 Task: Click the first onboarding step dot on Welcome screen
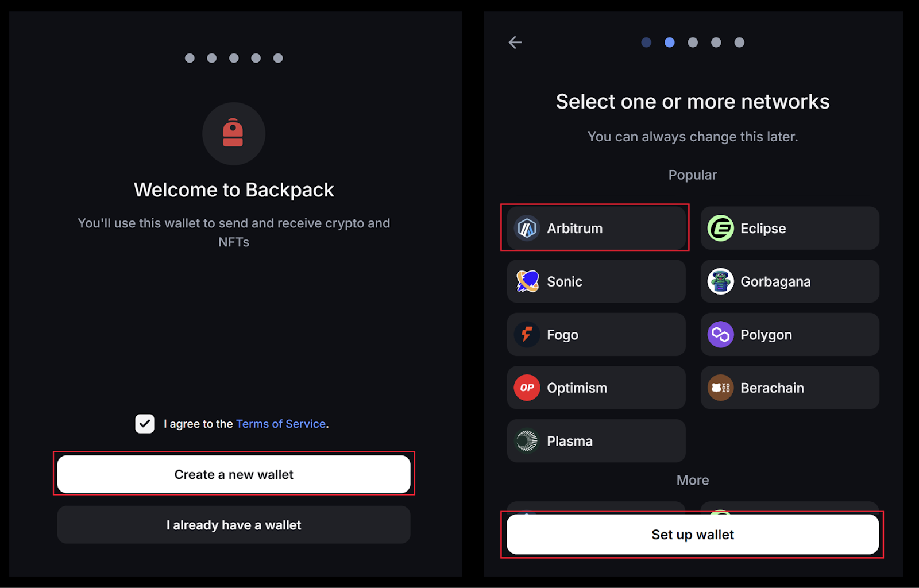190,58
